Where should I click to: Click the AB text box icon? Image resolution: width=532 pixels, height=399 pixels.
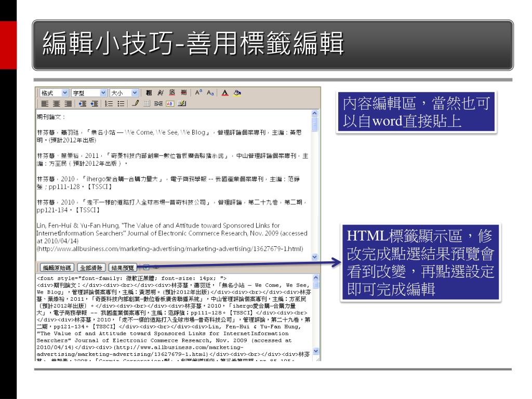(170, 103)
